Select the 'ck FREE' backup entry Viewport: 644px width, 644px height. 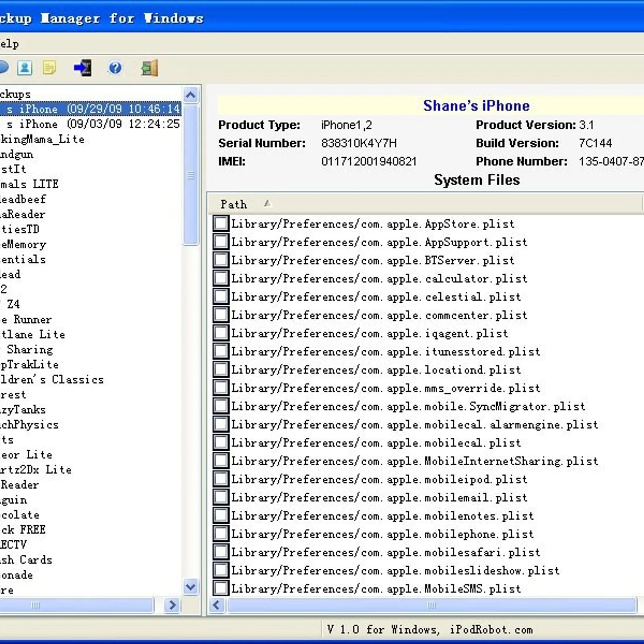click(23, 529)
